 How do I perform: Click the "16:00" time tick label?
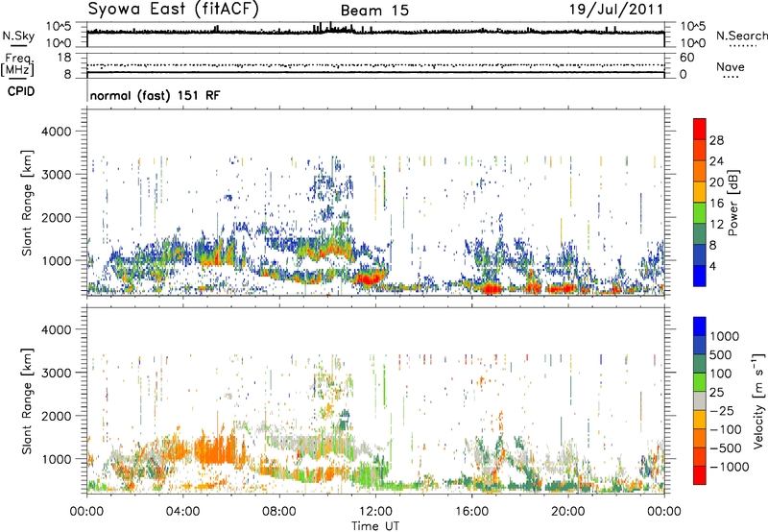pyautogui.click(x=471, y=512)
